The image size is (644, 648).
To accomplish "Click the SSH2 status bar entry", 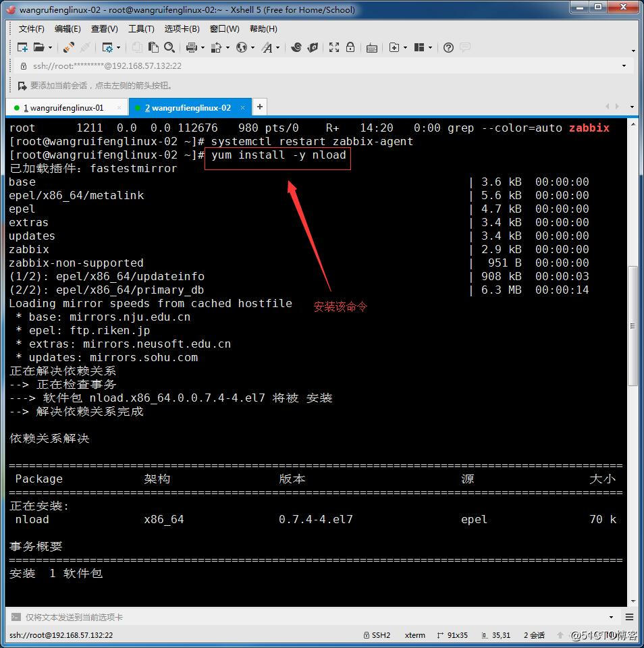I will pyautogui.click(x=377, y=635).
